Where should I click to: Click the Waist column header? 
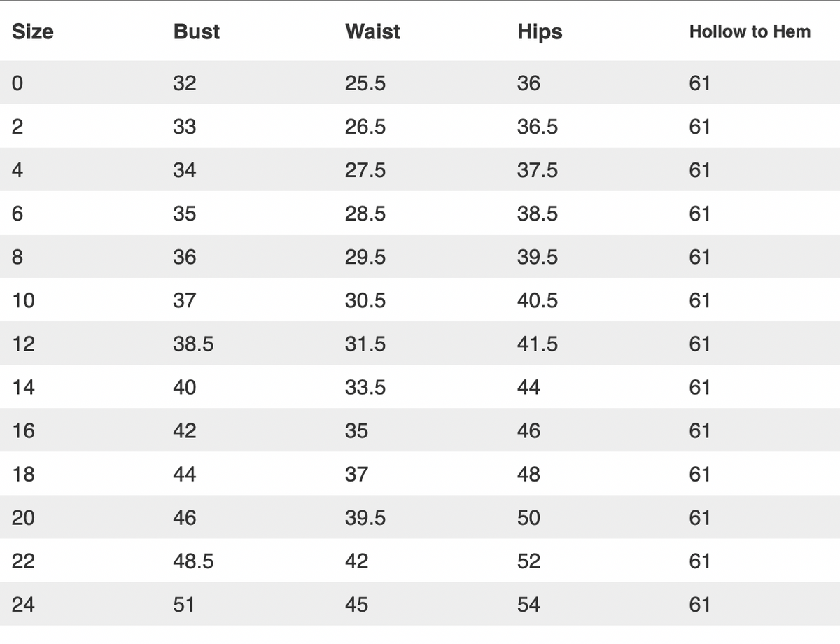(373, 31)
